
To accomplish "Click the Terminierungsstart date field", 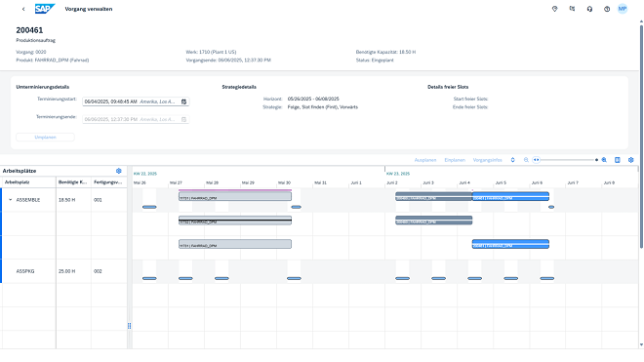I will pos(136,101).
